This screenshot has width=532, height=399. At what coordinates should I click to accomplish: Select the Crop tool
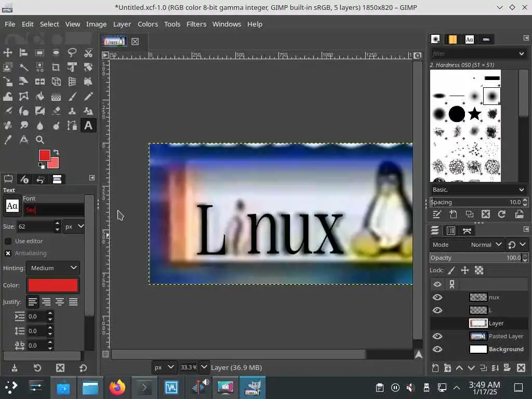pyautogui.click(x=56, y=67)
